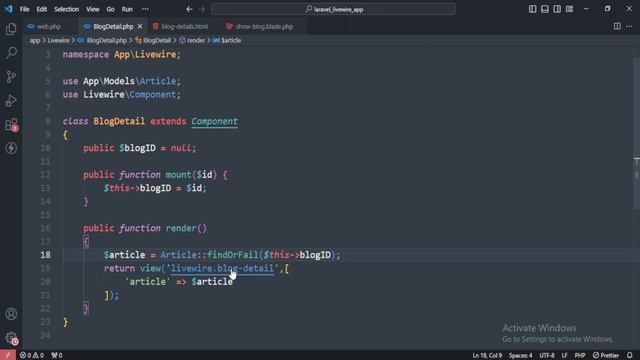
Task: Change file encoding UTF-8
Action: 547,355
